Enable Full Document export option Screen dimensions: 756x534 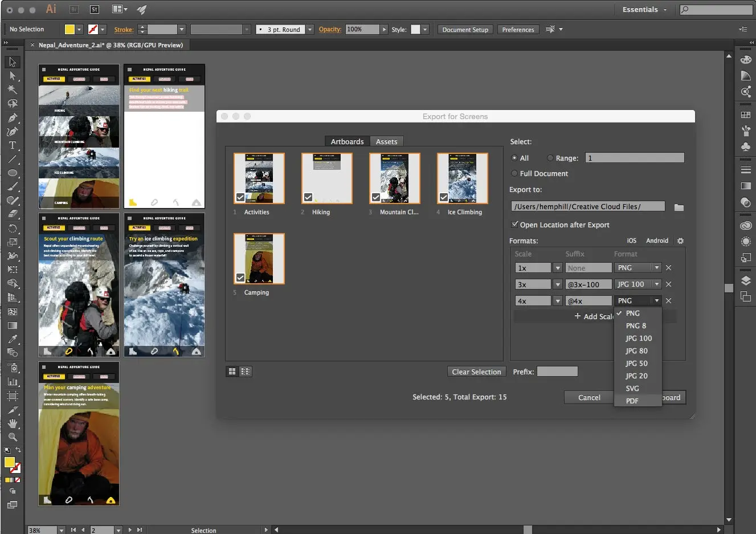click(x=516, y=173)
